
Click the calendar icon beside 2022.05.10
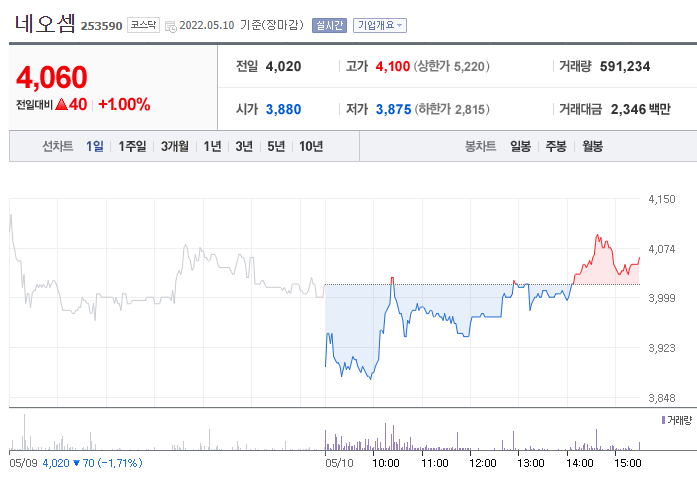point(171,26)
